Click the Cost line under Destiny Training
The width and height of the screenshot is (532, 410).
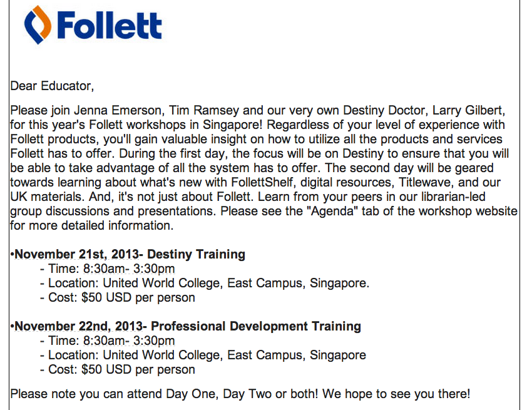pos(117,297)
